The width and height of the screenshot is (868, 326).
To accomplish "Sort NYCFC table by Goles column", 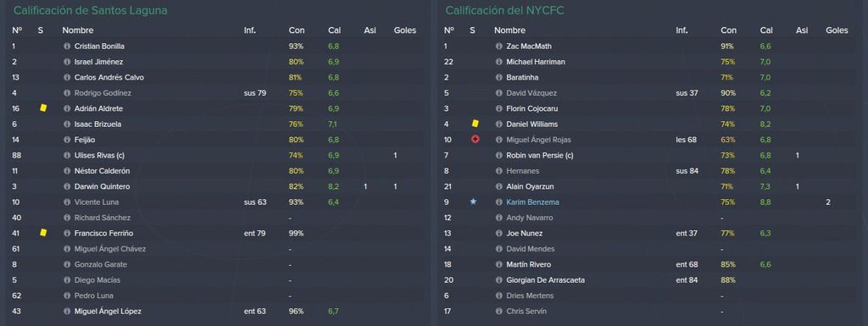I will point(837,30).
